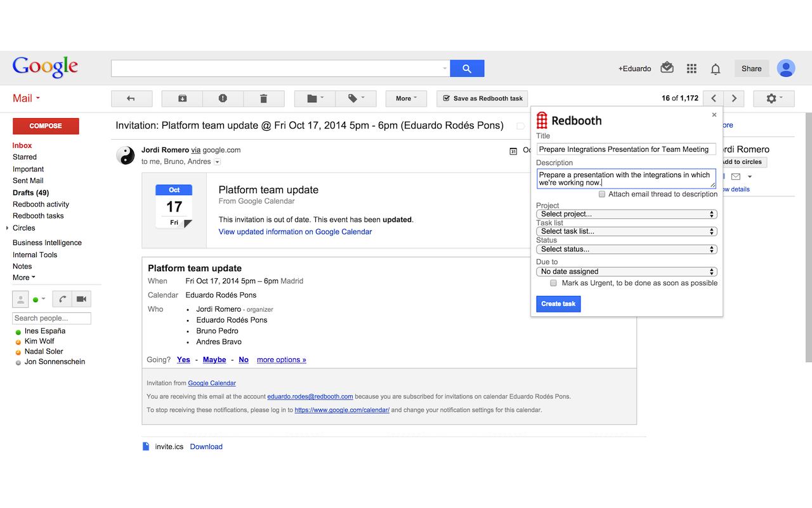The height and width of the screenshot is (508, 812).
Task: Open the Google apps grid
Action: (x=691, y=68)
